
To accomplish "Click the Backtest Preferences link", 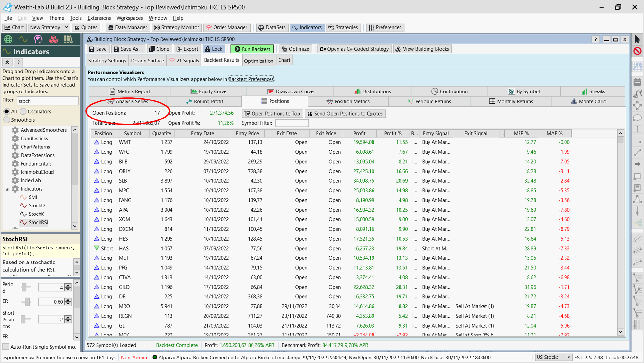I will 251,79.
